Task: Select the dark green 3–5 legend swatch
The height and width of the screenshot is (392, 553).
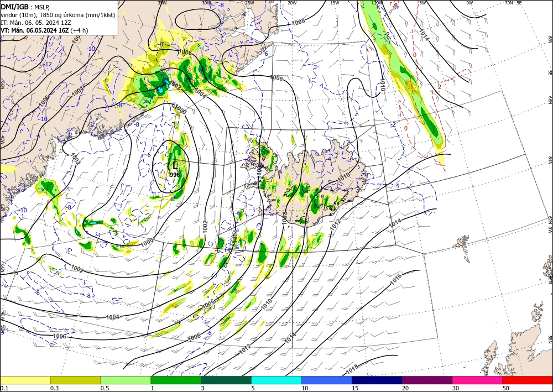Action: pos(226,380)
